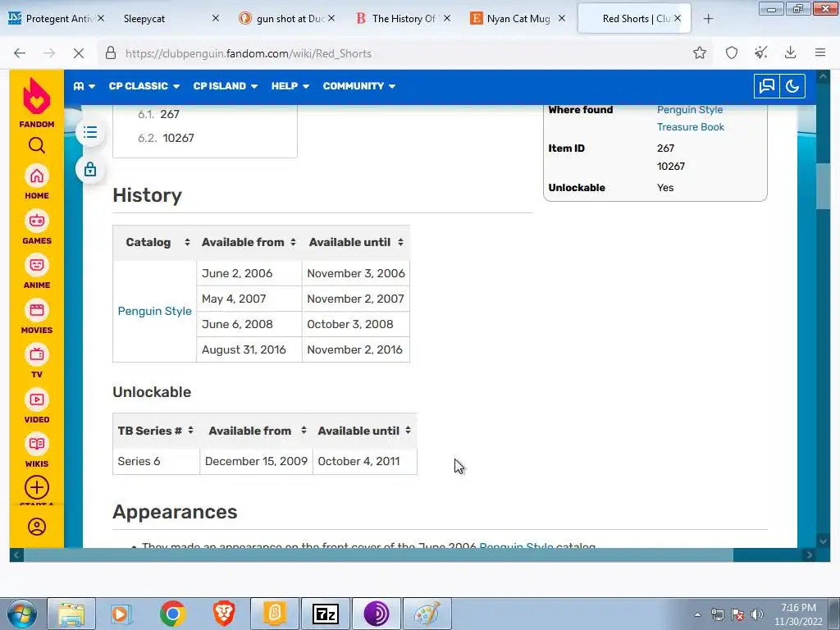Stop loading the page
Screen dimensions: 840x630
point(78,53)
